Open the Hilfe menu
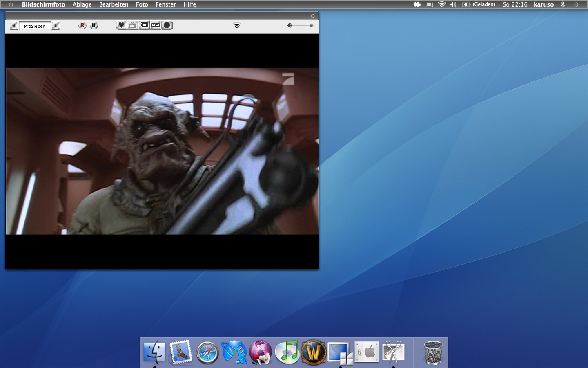 click(189, 4)
